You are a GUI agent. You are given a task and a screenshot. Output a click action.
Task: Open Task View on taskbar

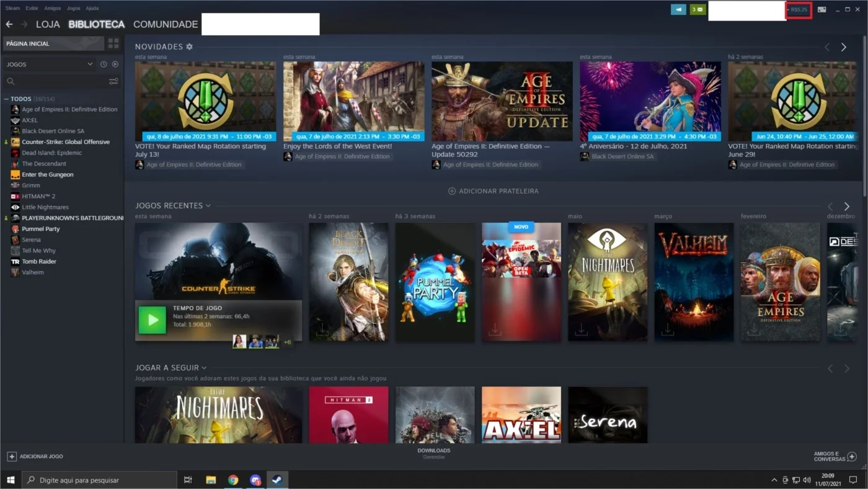click(188, 480)
